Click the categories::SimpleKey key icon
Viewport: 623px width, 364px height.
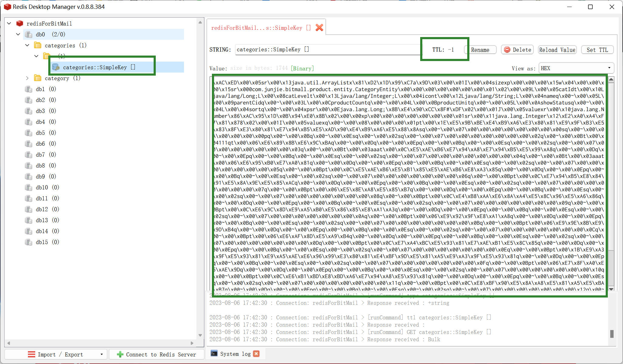click(56, 67)
